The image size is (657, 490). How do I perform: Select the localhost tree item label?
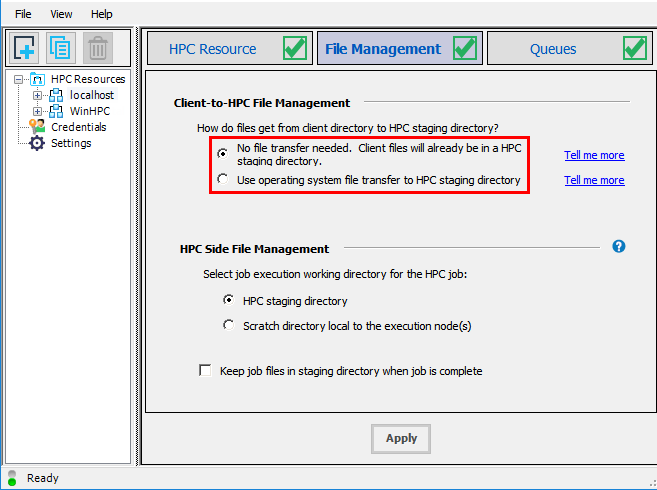pos(92,95)
